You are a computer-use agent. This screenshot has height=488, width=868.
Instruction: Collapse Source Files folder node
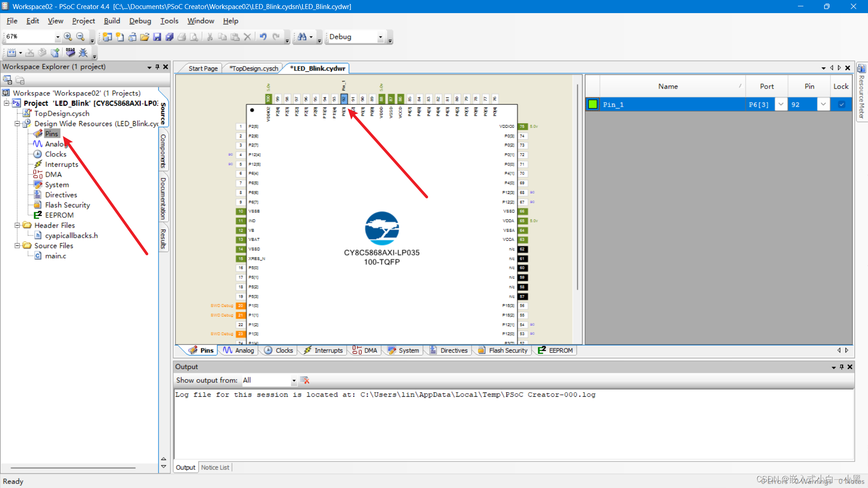tap(17, 245)
